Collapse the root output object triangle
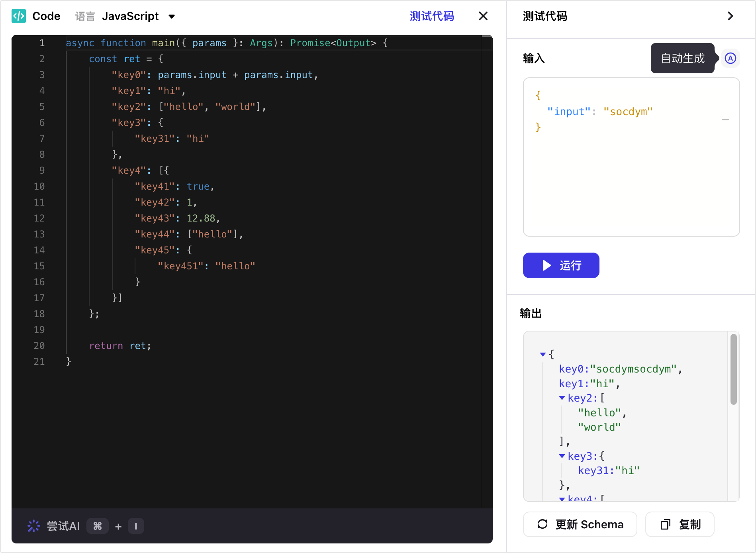756x553 pixels. 543,354
